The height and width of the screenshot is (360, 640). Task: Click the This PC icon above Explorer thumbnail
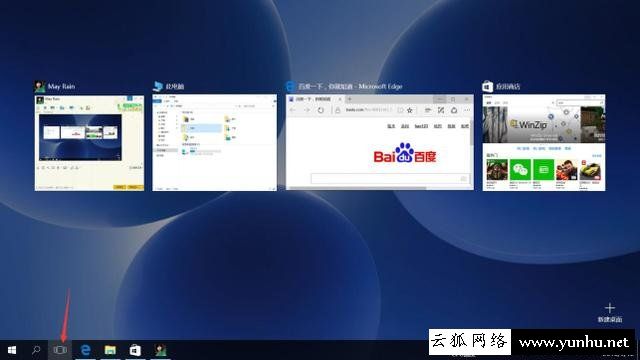(158, 86)
